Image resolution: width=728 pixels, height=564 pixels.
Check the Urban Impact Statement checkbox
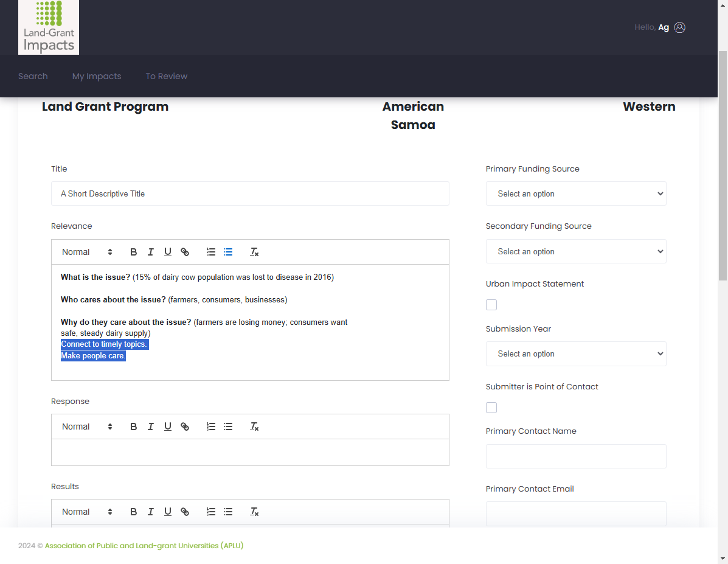(491, 305)
